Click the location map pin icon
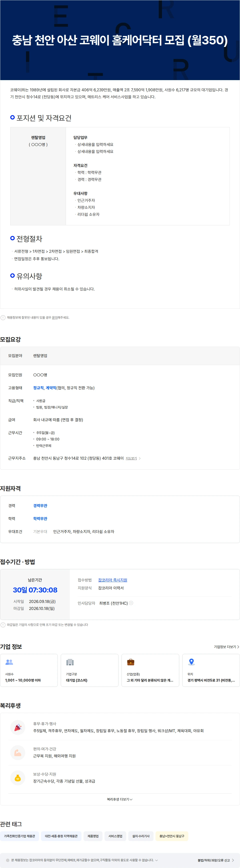 (x=191, y=662)
